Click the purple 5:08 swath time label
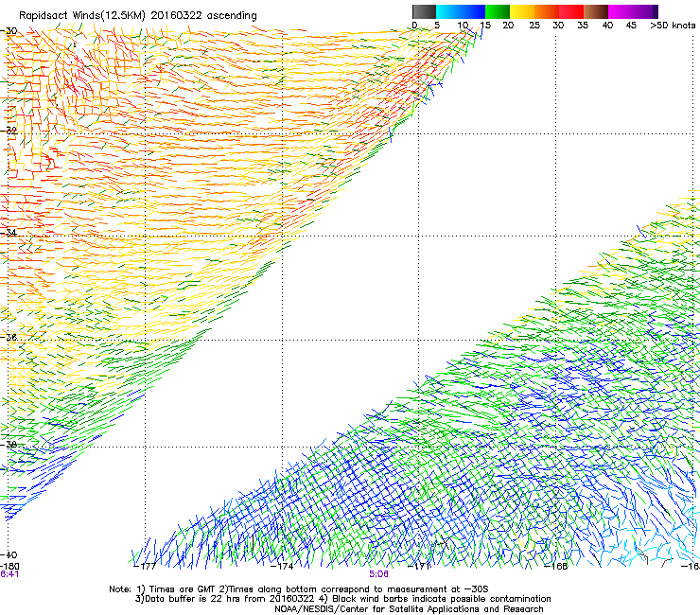Screen dimensions: 700x615 (x=378, y=574)
